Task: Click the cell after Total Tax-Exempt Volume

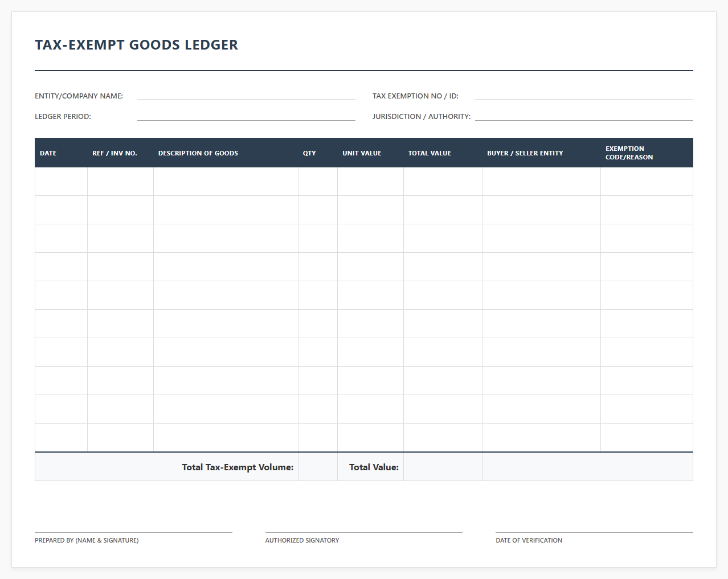Action: click(318, 467)
